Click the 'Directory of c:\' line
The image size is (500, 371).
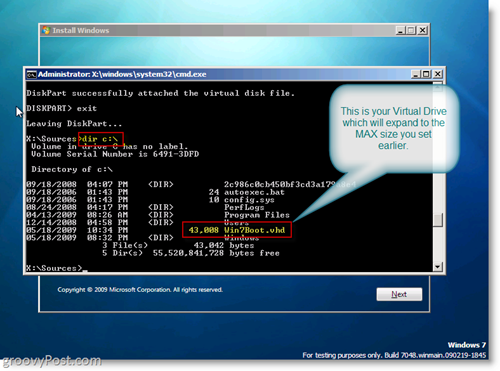pyautogui.click(x=72, y=169)
